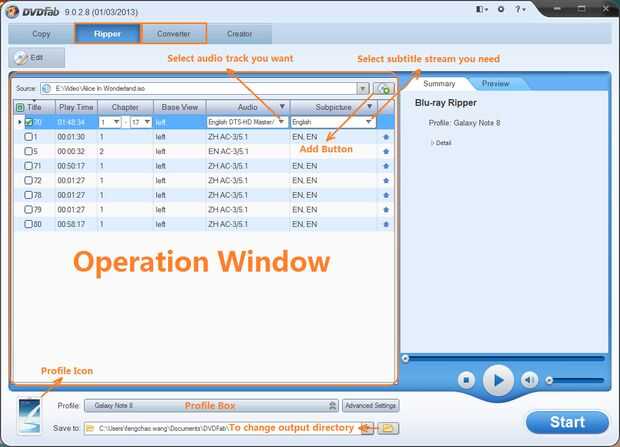
Task: Click the Save to output path field
Action: click(x=229, y=428)
